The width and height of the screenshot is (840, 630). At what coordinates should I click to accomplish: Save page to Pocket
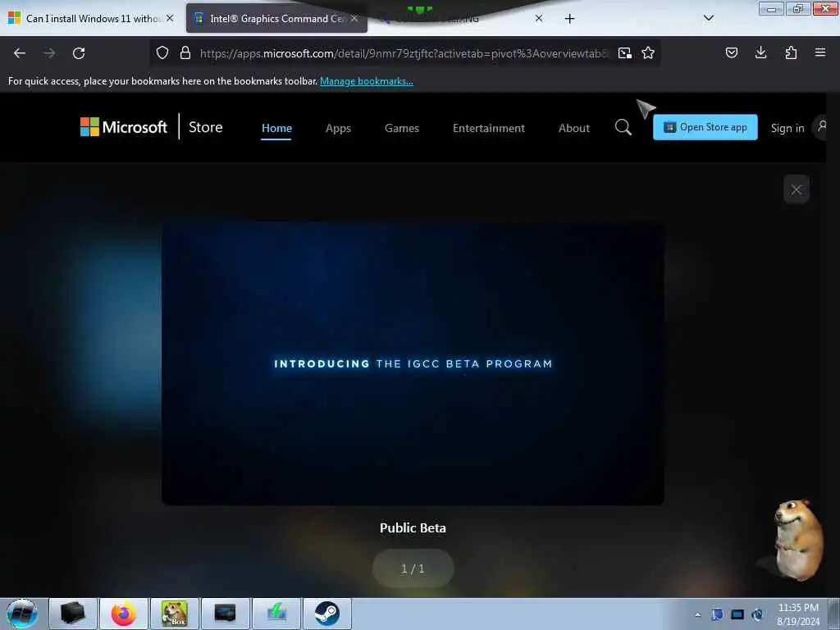point(732,52)
